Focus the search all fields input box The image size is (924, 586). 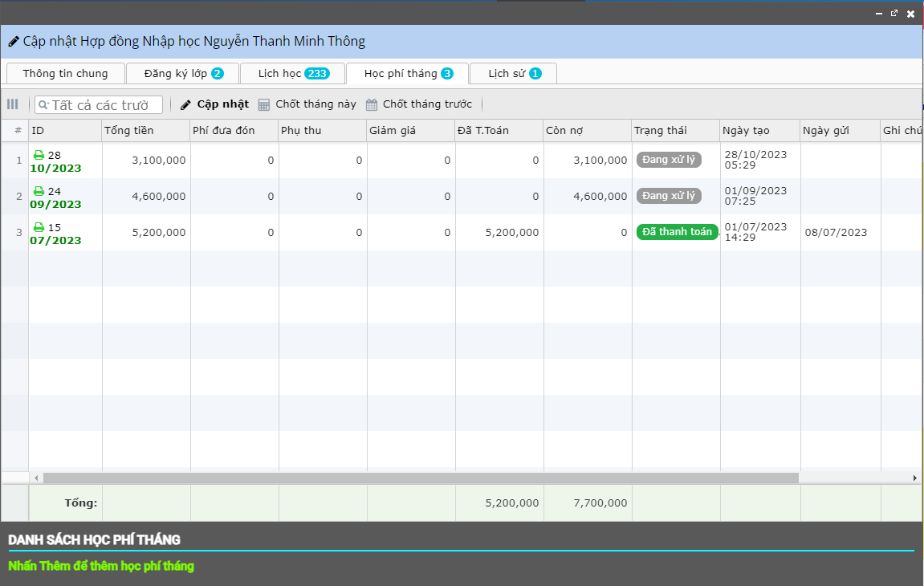(104, 105)
